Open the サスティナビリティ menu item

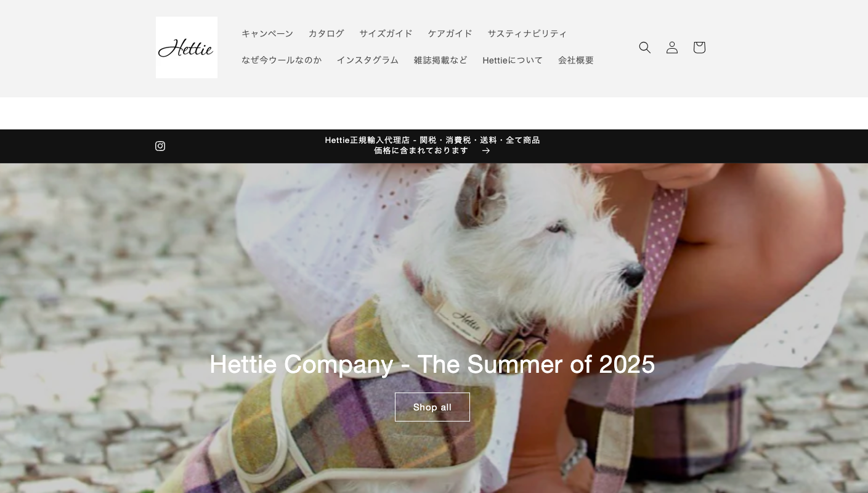point(527,33)
